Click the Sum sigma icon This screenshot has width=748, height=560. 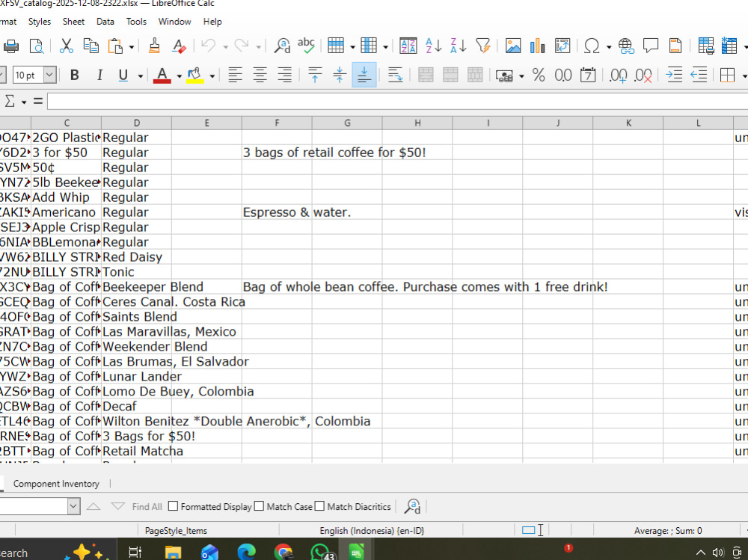click(x=9, y=101)
